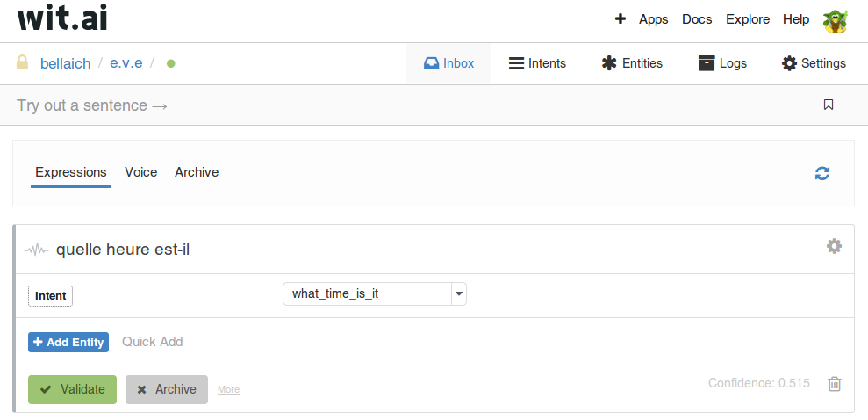Go to the Entities section

point(632,64)
